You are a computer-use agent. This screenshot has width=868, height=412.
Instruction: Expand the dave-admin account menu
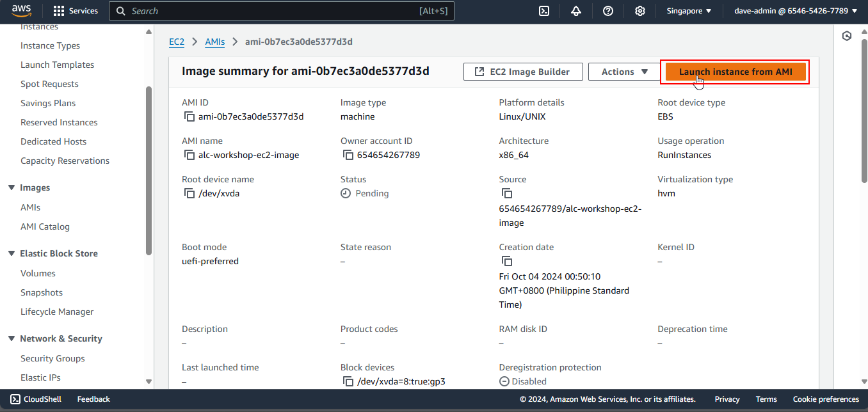(795, 11)
